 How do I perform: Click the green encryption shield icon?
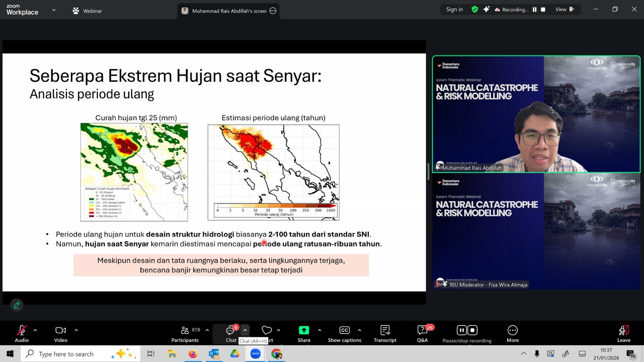[475, 9]
